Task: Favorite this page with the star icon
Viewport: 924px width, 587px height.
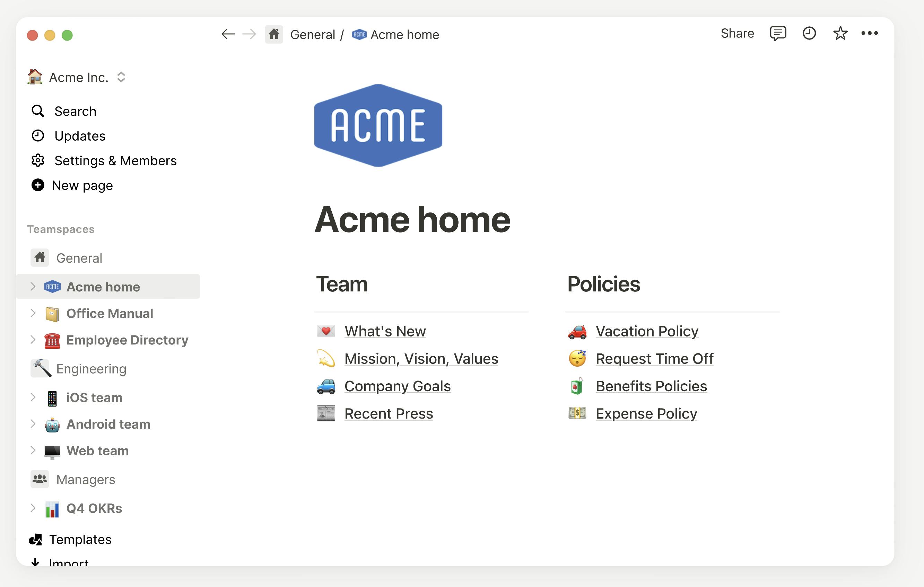Action: (x=840, y=33)
